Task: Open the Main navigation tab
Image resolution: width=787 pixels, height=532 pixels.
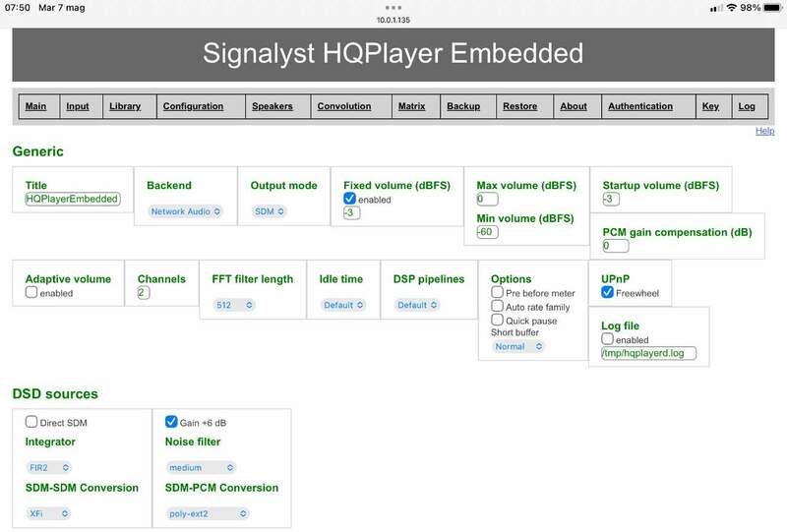Action: click(35, 106)
